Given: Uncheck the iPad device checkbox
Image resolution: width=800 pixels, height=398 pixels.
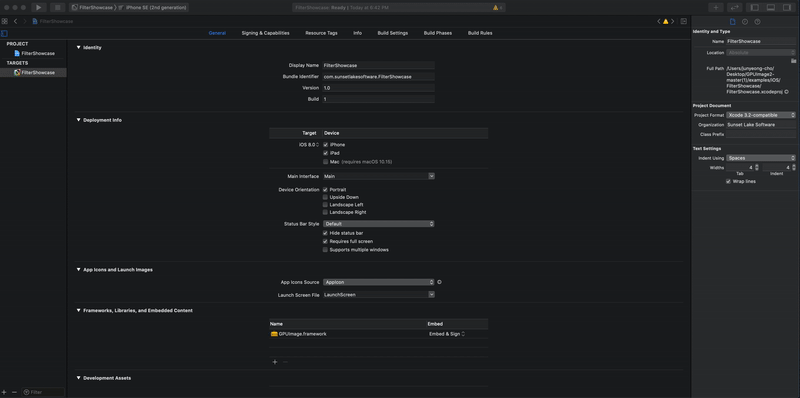Looking at the screenshot, I should pos(326,153).
